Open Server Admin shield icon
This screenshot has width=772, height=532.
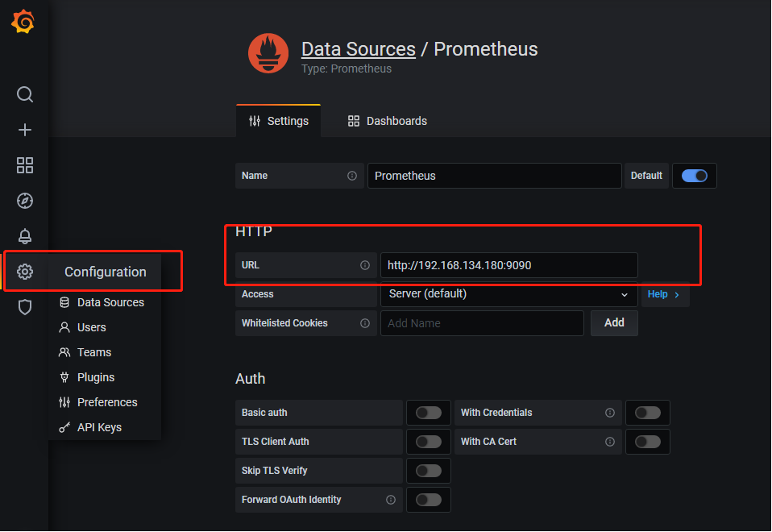[25, 307]
